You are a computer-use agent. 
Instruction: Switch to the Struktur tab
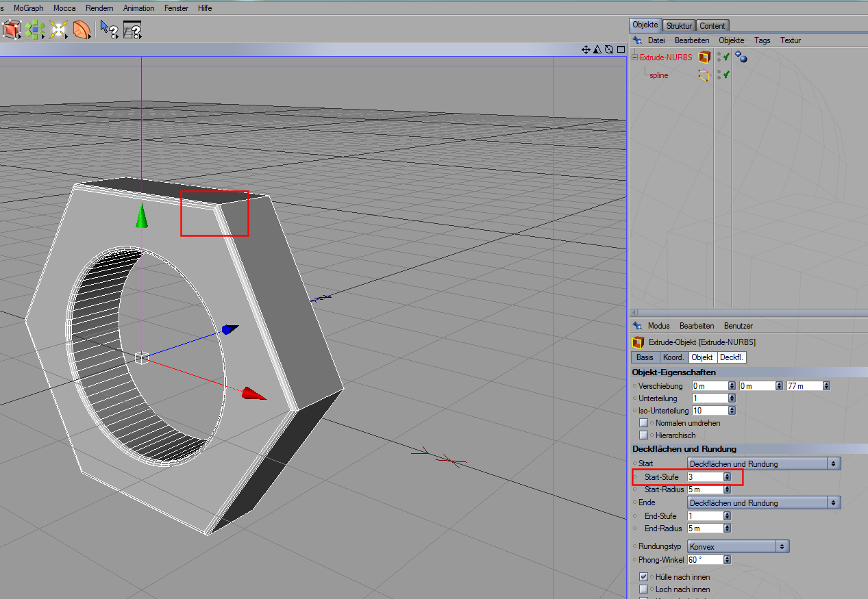[679, 25]
